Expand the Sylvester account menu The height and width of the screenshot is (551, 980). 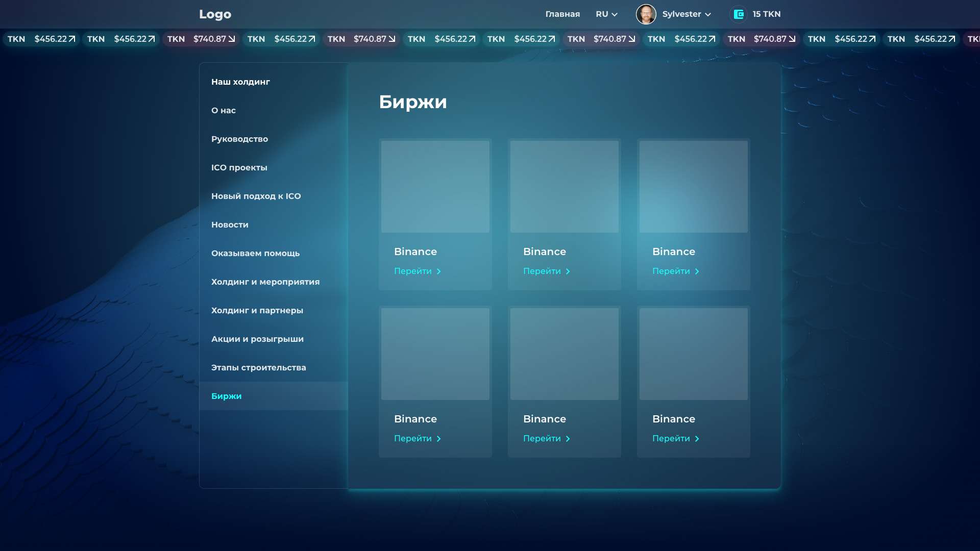pyautogui.click(x=687, y=14)
